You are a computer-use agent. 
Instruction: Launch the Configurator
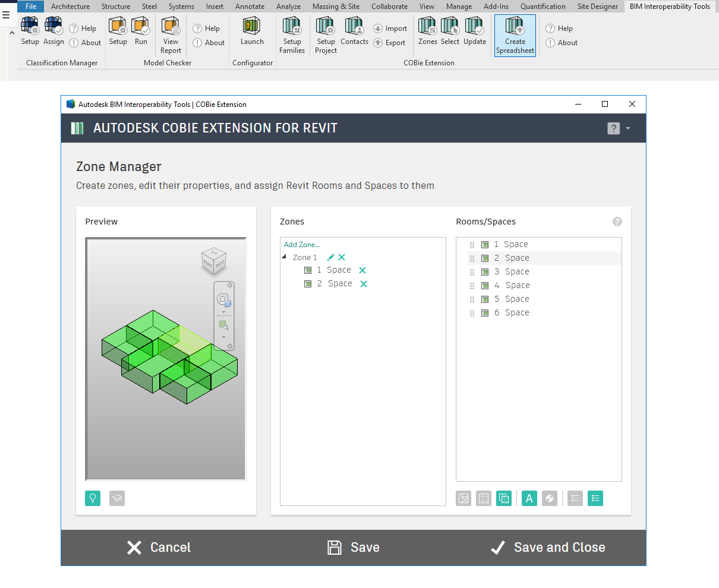tap(252, 31)
